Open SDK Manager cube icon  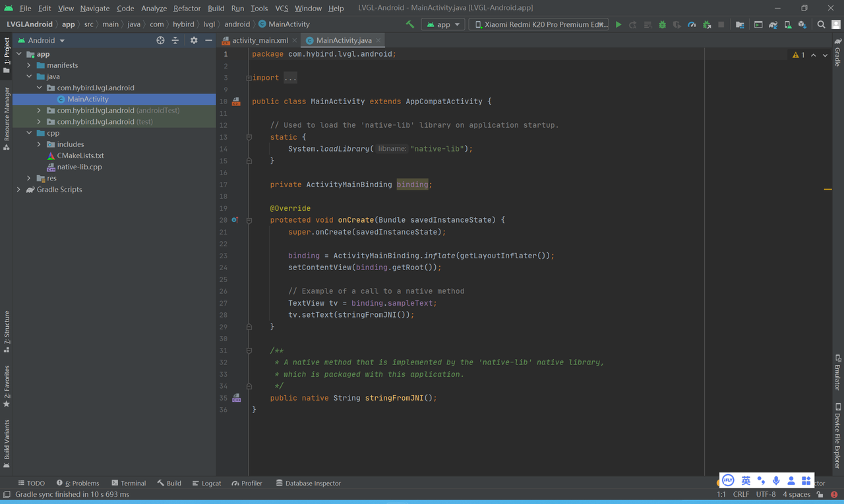pyautogui.click(x=802, y=24)
